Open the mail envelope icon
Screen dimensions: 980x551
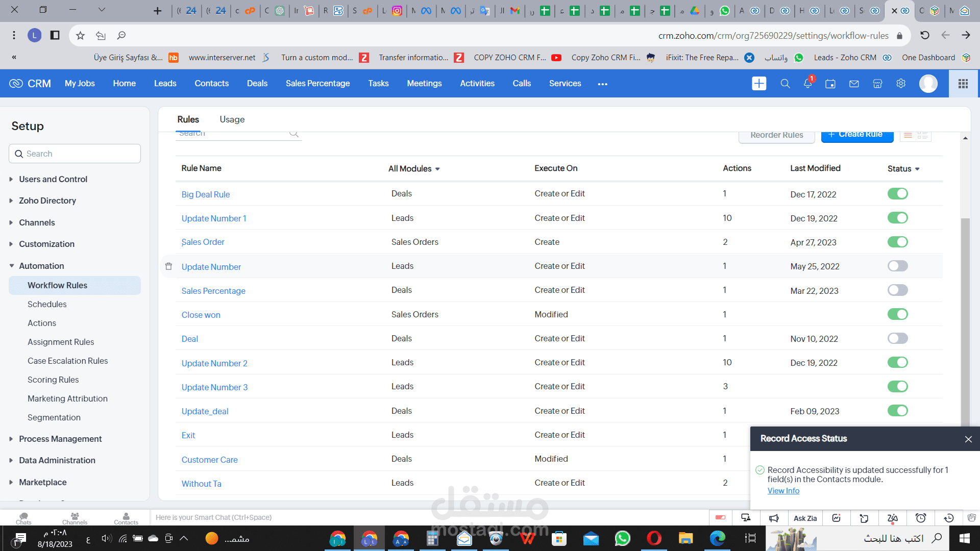(x=854, y=84)
